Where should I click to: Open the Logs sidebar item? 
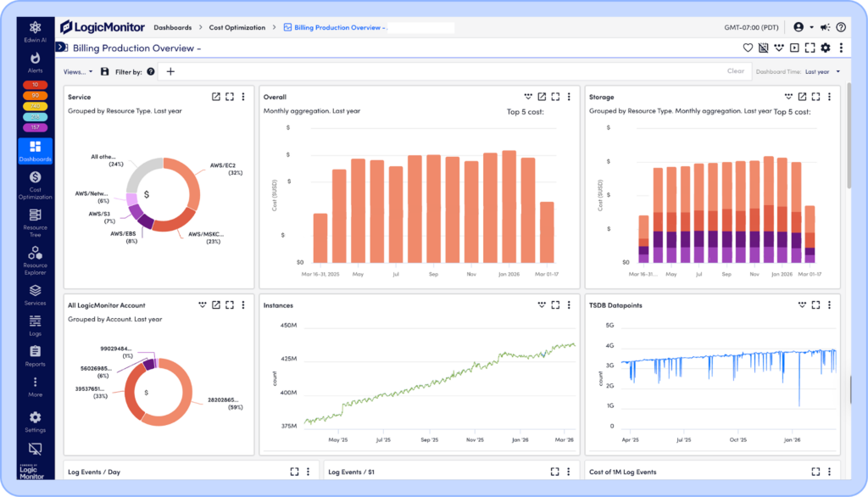coord(35,325)
